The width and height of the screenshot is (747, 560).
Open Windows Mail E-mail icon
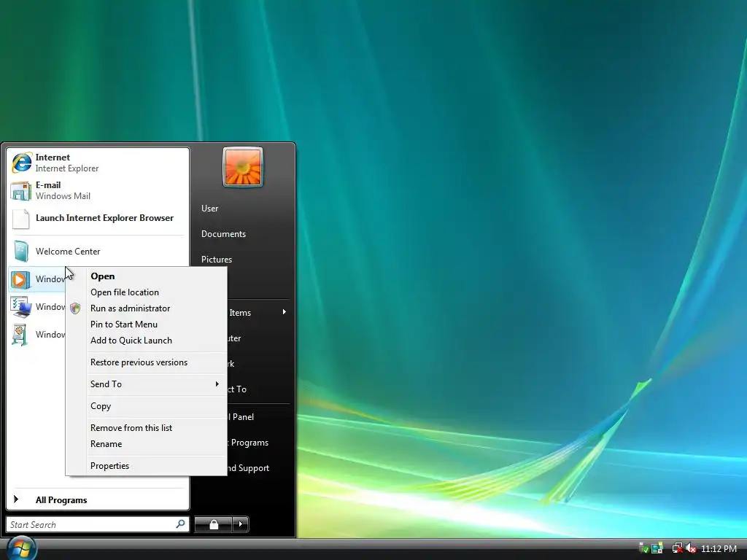[x=20, y=190]
